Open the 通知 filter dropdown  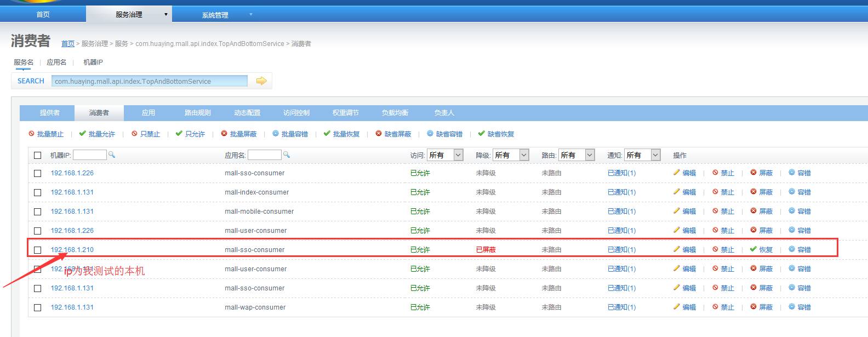[643, 155]
